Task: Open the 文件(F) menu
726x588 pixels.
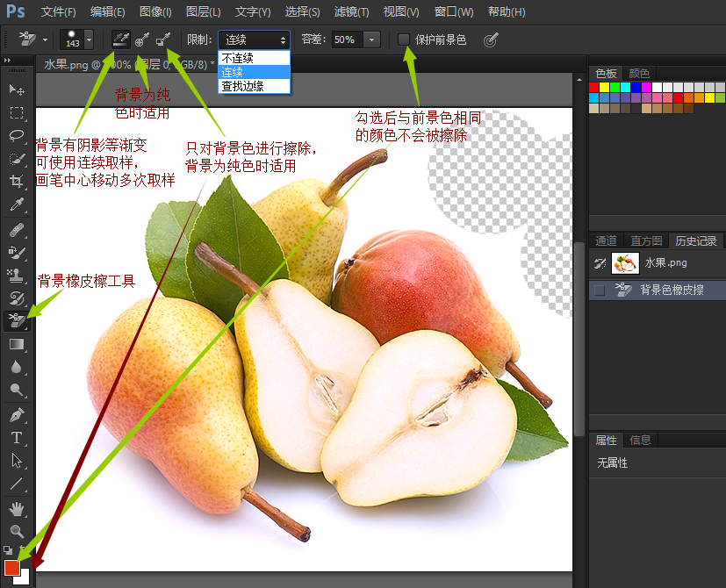Action: (x=58, y=12)
